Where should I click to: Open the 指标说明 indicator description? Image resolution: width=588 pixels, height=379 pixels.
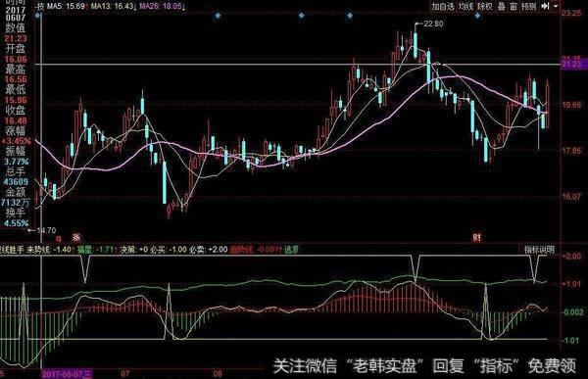click(x=539, y=250)
